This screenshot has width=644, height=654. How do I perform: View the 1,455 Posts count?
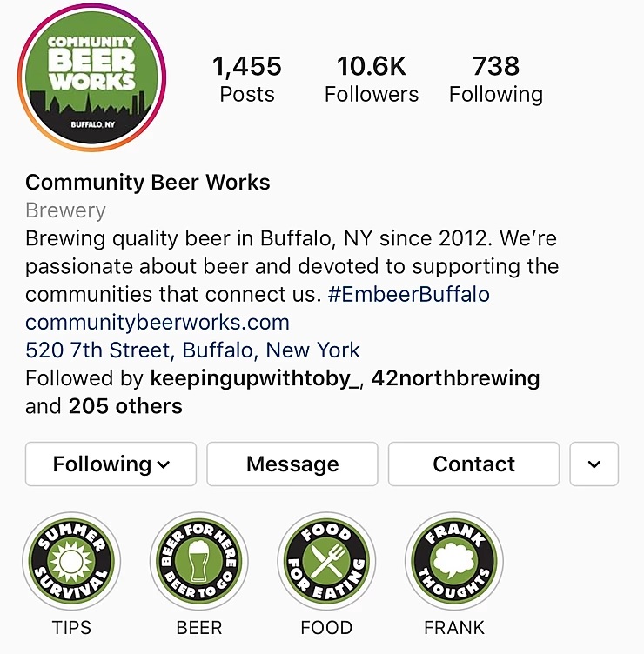(x=247, y=79)
